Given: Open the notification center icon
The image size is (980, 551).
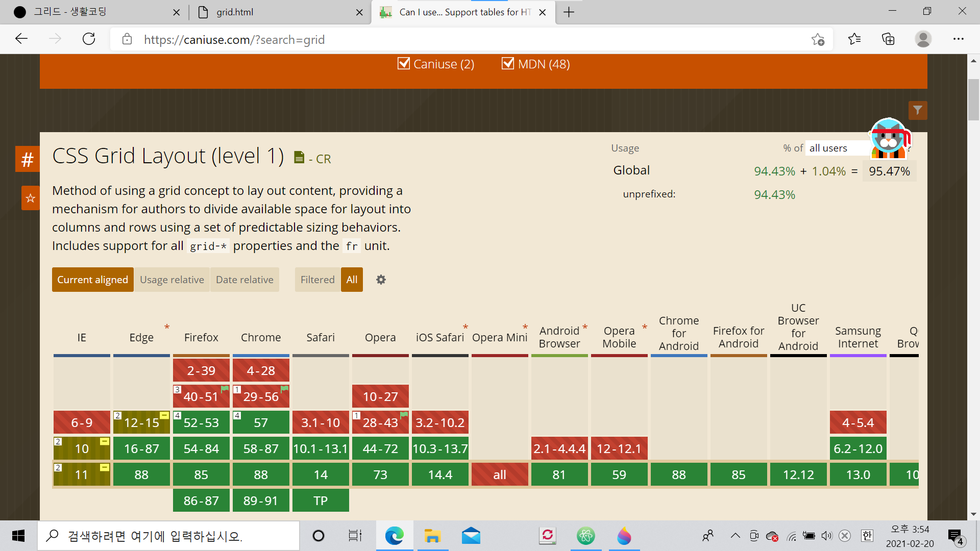Looking at the screenshot, I should coord(955,536).
